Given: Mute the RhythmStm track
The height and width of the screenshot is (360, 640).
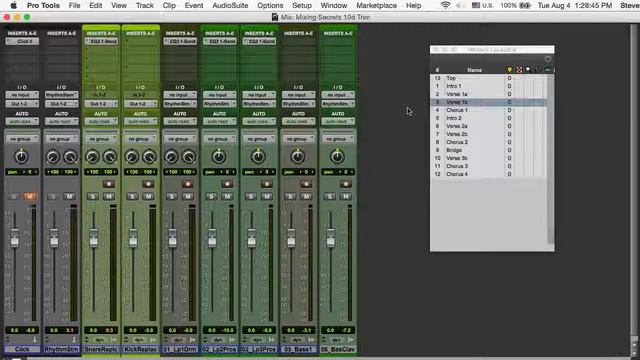Looking at the screenshot, I should pyautogui.click(x=69, y=197).
